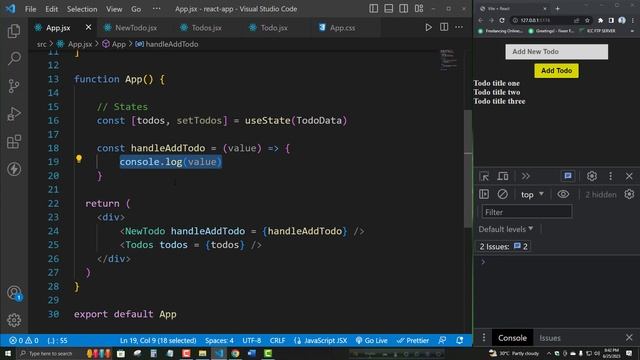Select the inspect element tool in DevTools
Screen dimensions: 640x360
point(484,176)
